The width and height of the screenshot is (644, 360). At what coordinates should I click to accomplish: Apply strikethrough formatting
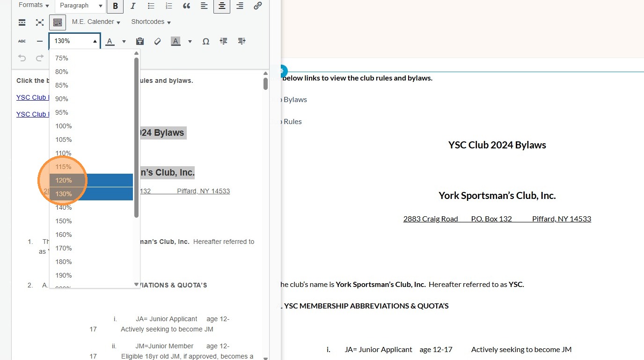point(22,41)
